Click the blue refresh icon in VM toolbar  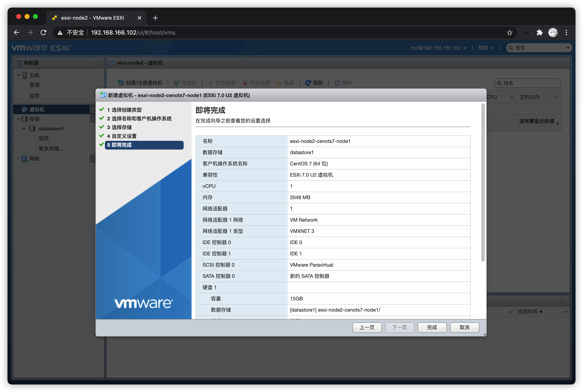(308, 83)
